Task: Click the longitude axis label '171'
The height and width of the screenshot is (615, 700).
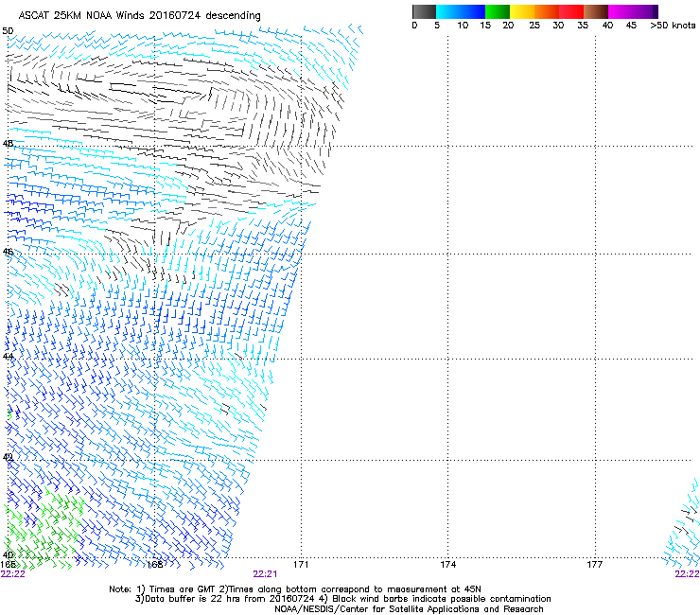Action: click(x=301, y=565)
